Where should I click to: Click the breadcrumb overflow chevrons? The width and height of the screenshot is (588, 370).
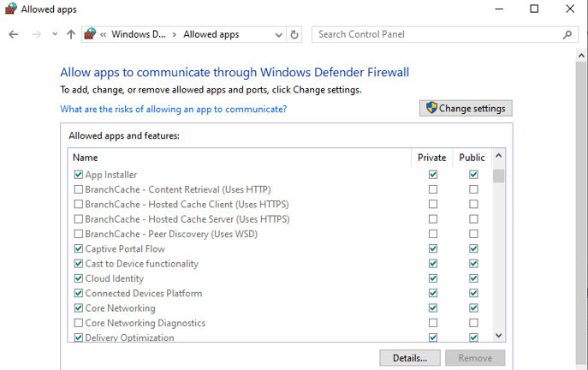tap(104, 35)
